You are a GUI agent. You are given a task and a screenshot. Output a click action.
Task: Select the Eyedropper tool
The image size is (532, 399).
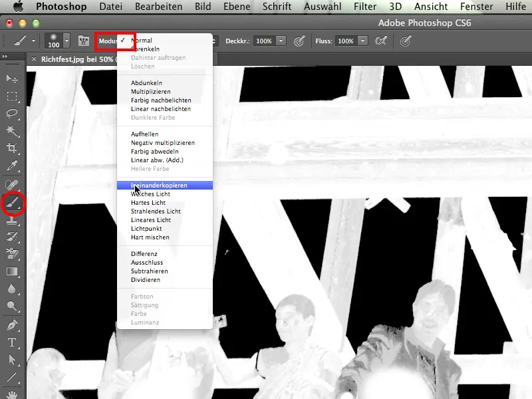(x=12, y=166)
